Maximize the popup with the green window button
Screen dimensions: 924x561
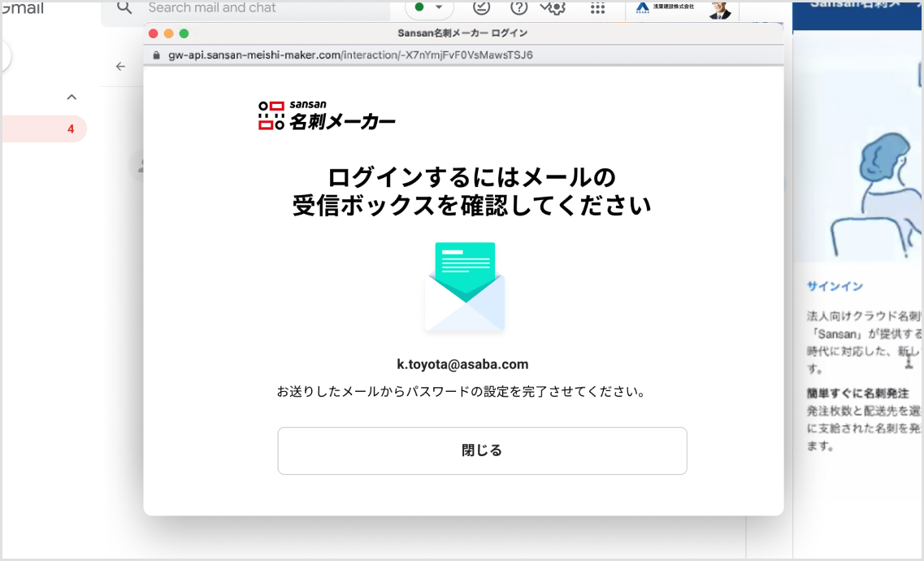click(184, 33)
